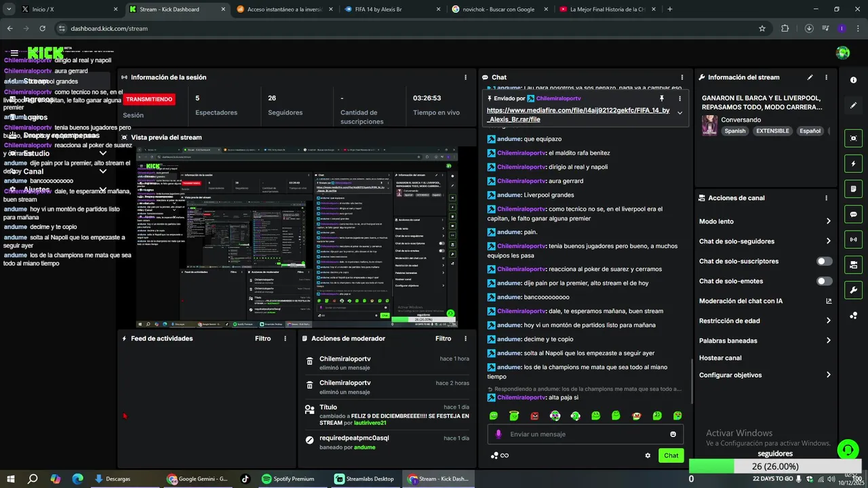Click the info icon in right sidebar
The height and width of the screenshot is (488, 868).
click(853, 80)
